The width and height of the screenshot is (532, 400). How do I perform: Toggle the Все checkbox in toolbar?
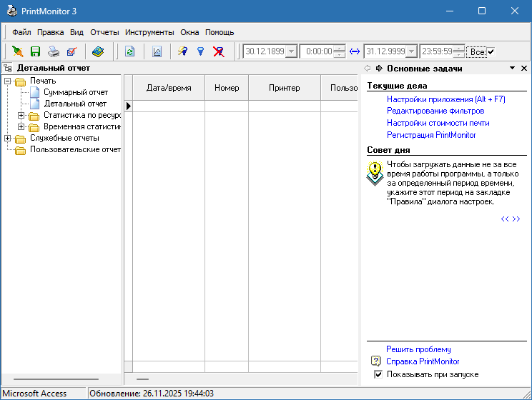click(491, 52)
